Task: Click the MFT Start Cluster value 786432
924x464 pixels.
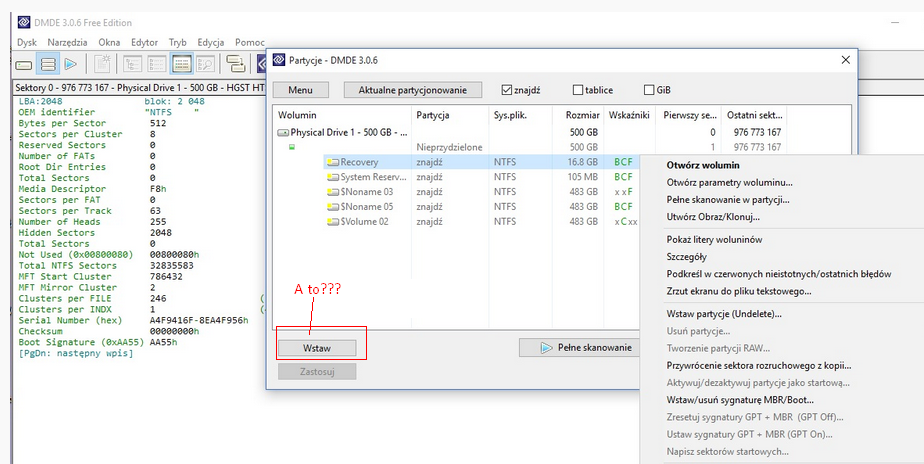Action: pyautogui.click(x=167, y=277)
